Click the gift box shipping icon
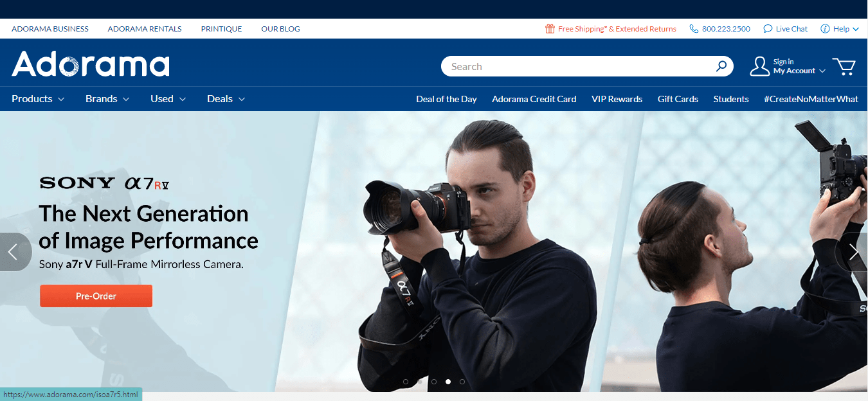This screenshot has height=401, width=868. coord(550,28)
